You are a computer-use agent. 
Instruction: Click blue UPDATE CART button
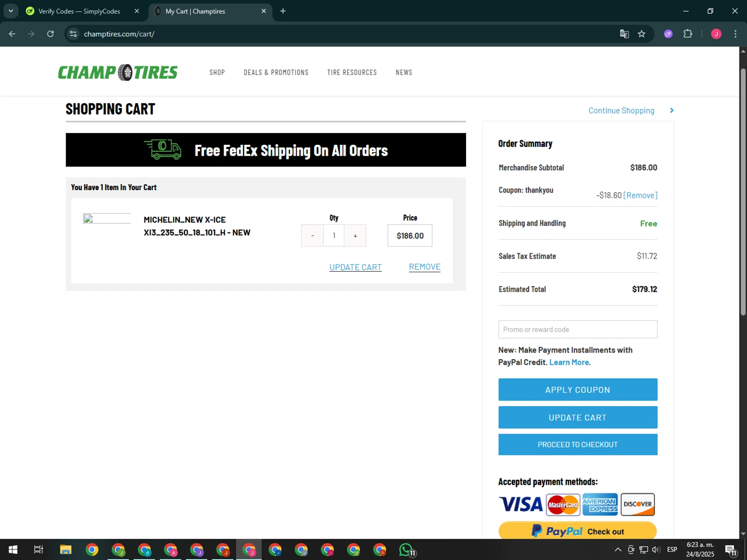pos(578,418)
